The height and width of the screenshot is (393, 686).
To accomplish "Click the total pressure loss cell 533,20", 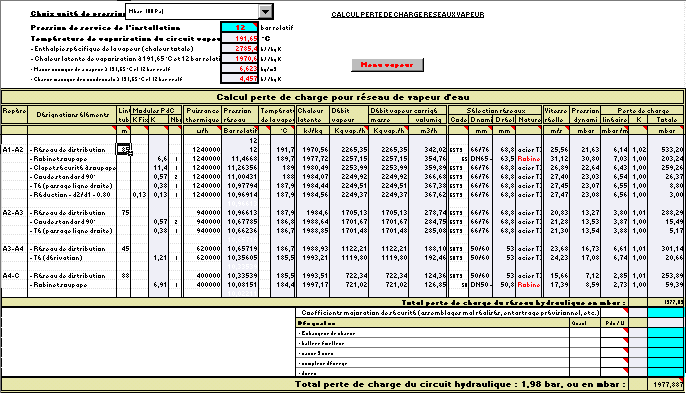I will point(666,150).
